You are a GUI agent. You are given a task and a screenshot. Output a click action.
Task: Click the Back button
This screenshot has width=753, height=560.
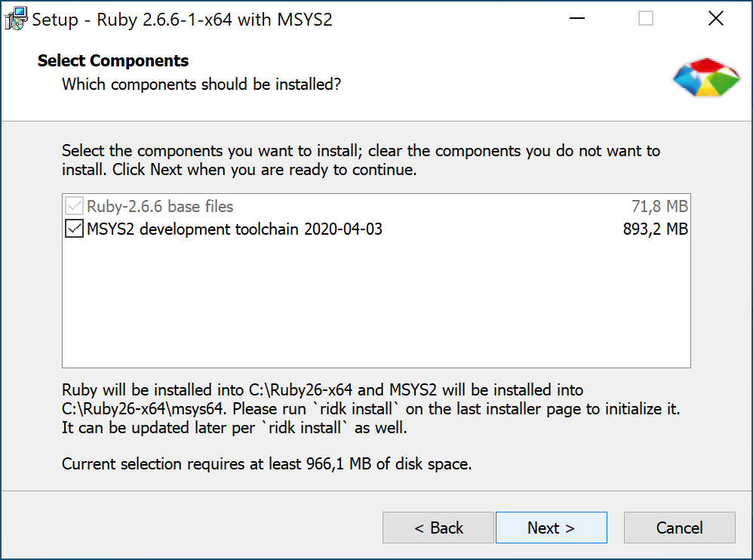[438, 527]
